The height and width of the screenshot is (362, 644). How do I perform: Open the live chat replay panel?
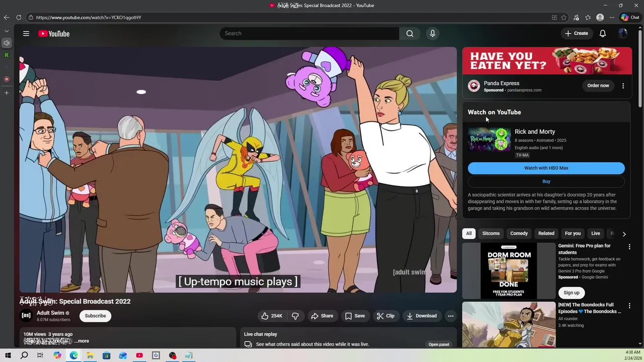439,344
